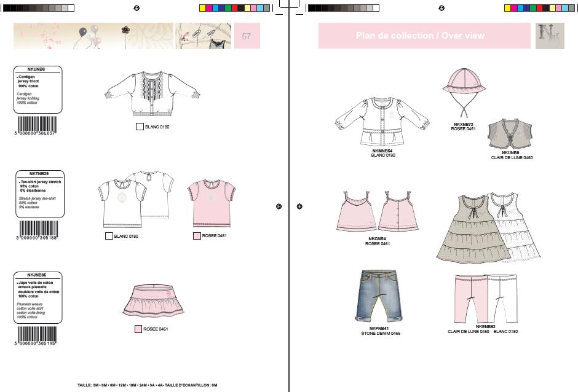The image size is (578, 392).
Task: Click the pink tee-shirt illustration
Action: 211,203
